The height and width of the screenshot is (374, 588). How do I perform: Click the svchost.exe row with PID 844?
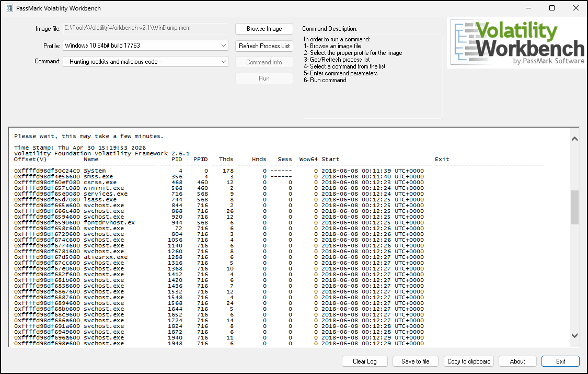click(219, 205)
